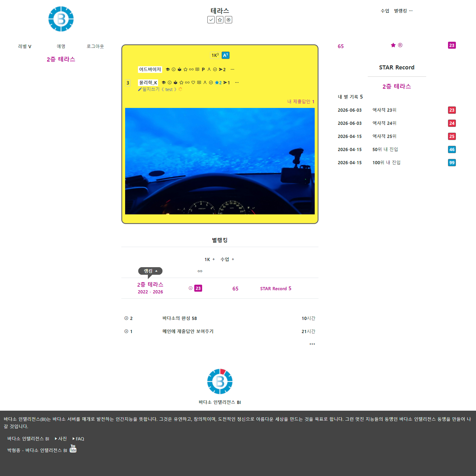Click check-circle icon in 어드바이저 row
476x476 pixels.
215,69
